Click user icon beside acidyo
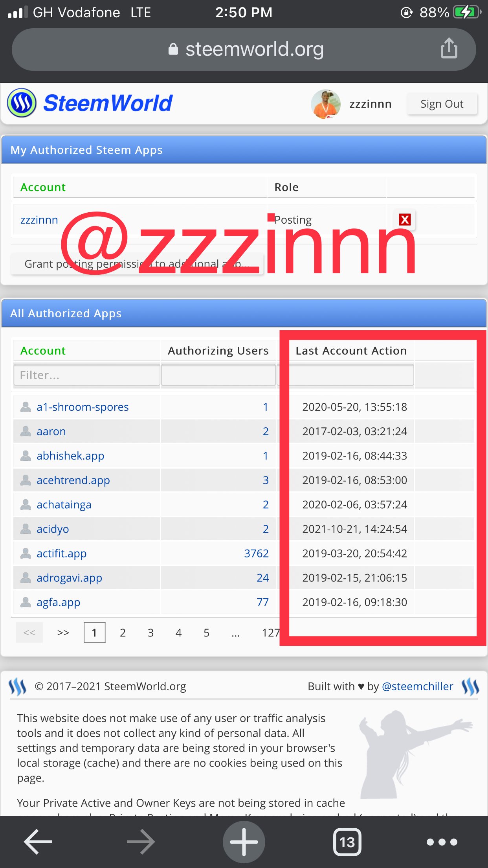Screen dimensions: 488x868 26,529
